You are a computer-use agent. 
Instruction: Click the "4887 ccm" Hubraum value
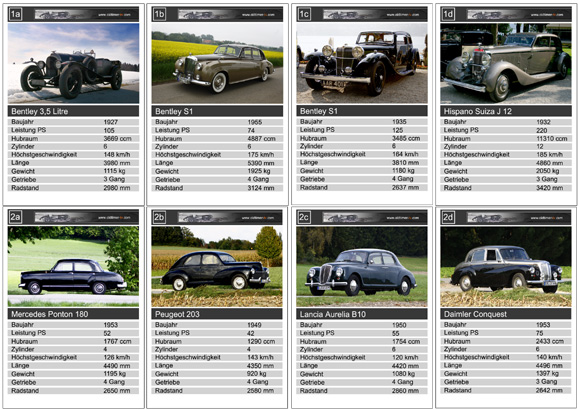(x=262, y=138)
